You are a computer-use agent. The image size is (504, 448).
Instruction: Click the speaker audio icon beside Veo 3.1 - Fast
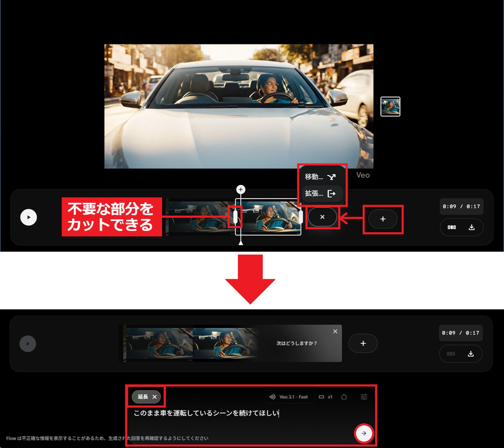(x=272, y=397)
